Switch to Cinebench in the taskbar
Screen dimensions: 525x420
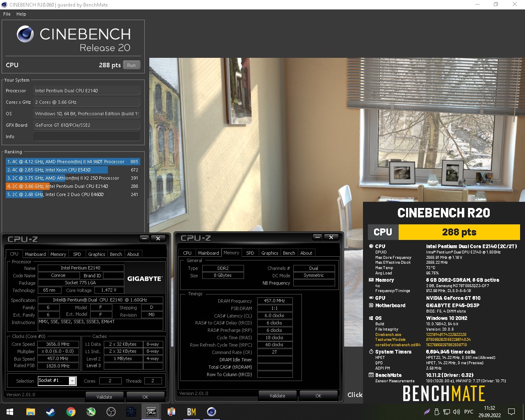(x=211, y=412)
